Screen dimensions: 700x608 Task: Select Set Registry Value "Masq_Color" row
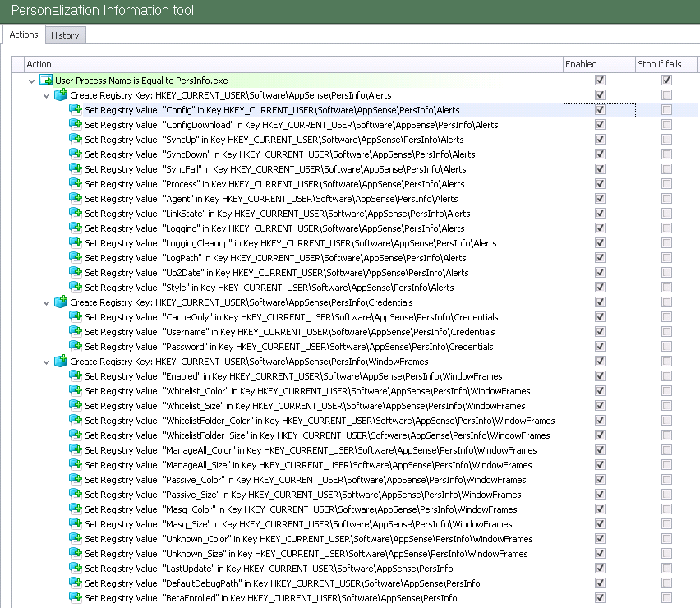click(x=301, y=509)
